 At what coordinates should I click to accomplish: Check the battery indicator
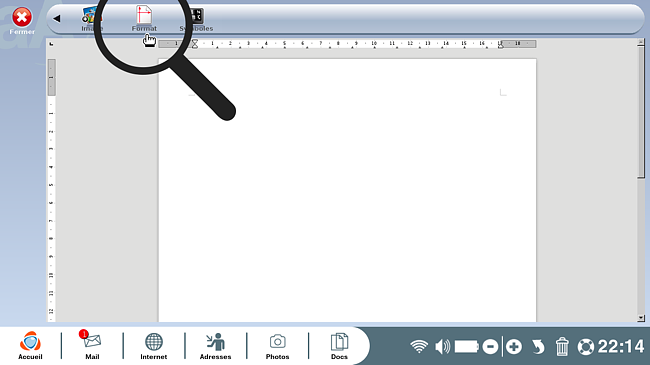pyautogui.click(x=466, y=346)
